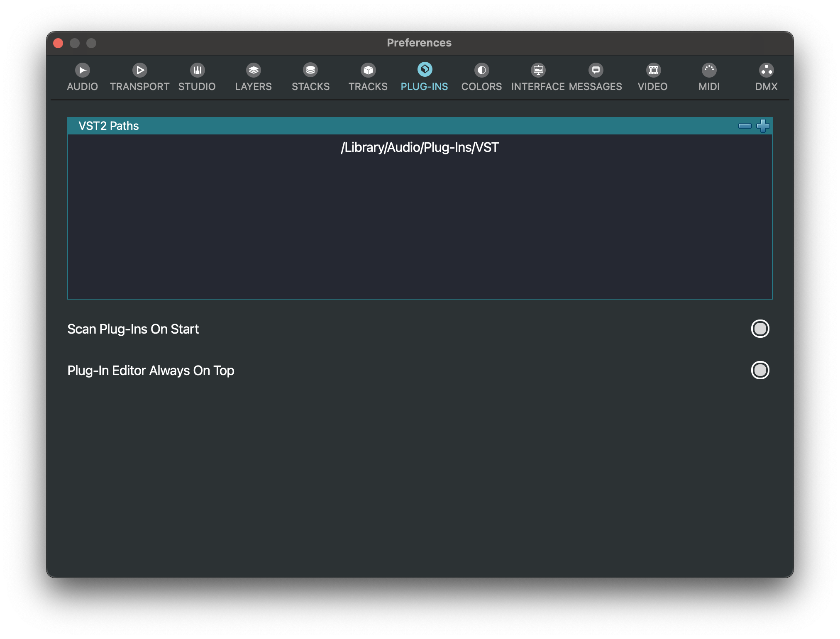The width and height of the screenshot is (840, 639).
Task: Add a VST2 path with plus button
Action: tap(763, 126)
